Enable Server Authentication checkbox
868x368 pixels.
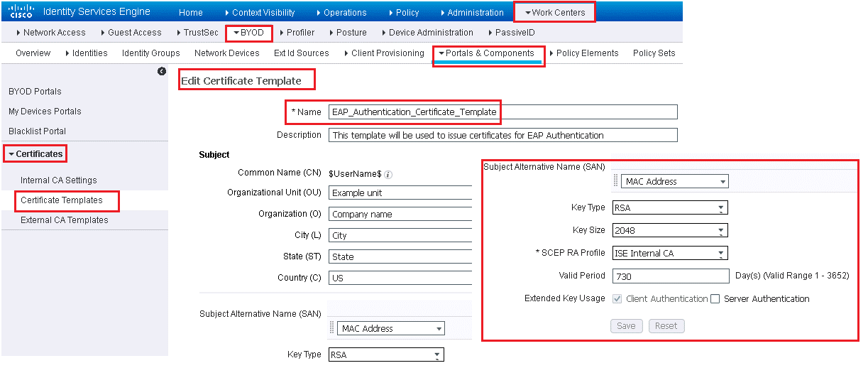715,299
